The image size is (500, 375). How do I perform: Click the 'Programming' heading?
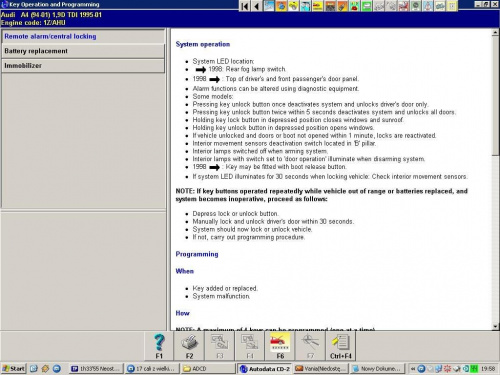[197, 254]
